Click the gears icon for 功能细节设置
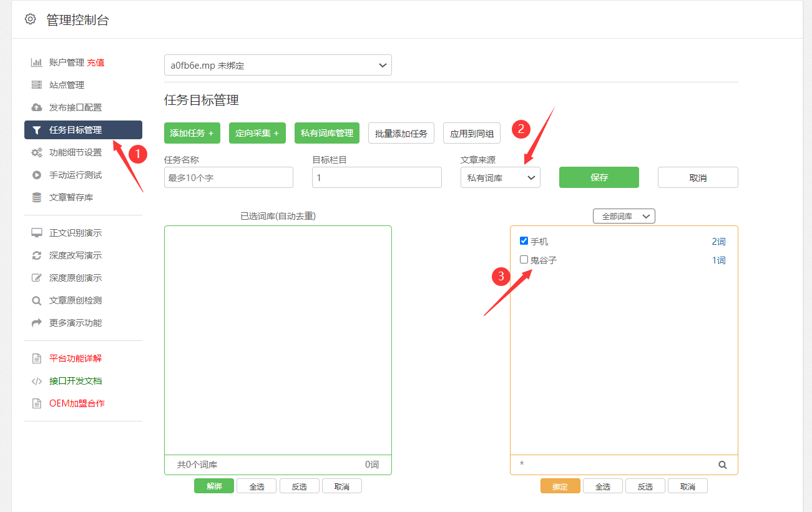812x512 pixels. (37, 152)
